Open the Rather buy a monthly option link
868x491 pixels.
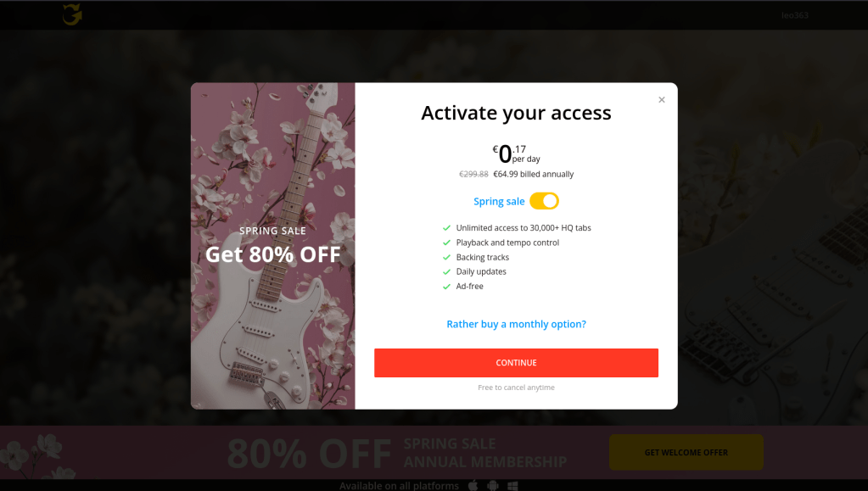coord(516,324)
